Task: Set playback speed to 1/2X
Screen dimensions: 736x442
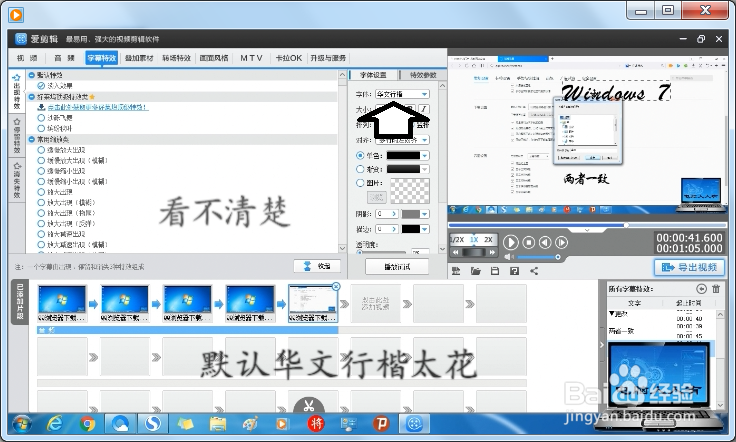Action: coord(458,239)
